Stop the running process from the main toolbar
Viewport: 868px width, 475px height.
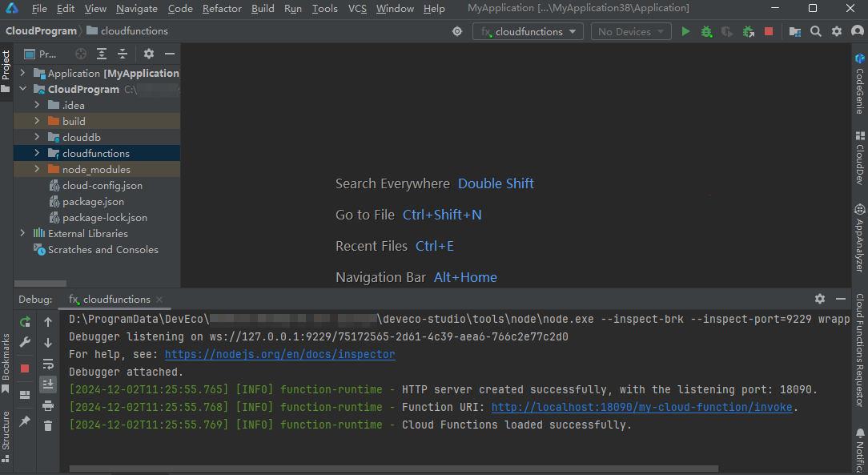tap(769, 31)
